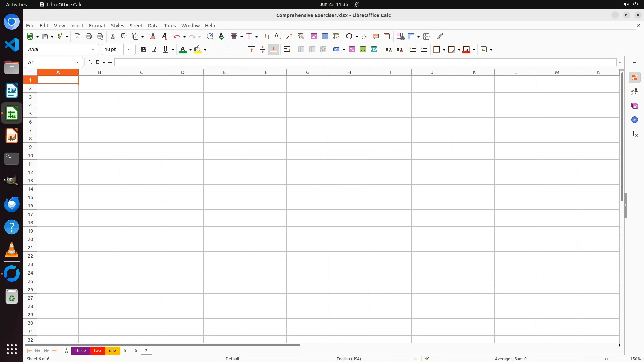The width and height of the screenshot is (644, 362).
Task: Open the Navigator sidebar panel
Action: click(x=634, y=120)
